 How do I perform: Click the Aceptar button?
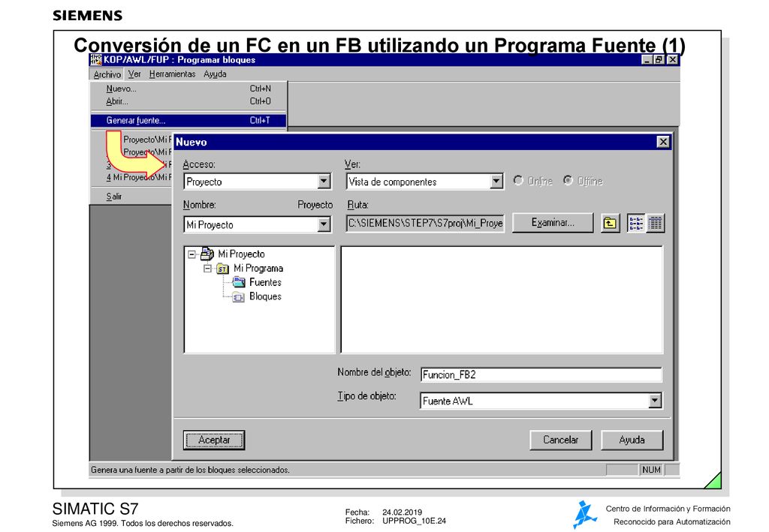(x=214, y=440)
